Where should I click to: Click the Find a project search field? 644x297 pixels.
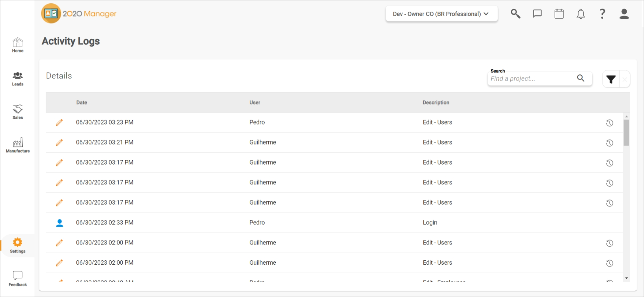click(x=532, y=78)
